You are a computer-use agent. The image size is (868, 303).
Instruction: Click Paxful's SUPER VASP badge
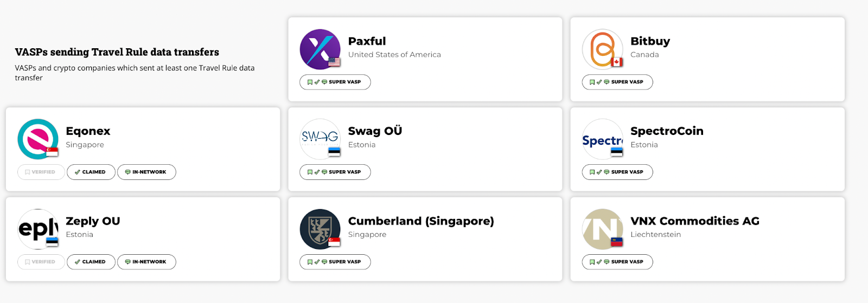tap(335, 82)
